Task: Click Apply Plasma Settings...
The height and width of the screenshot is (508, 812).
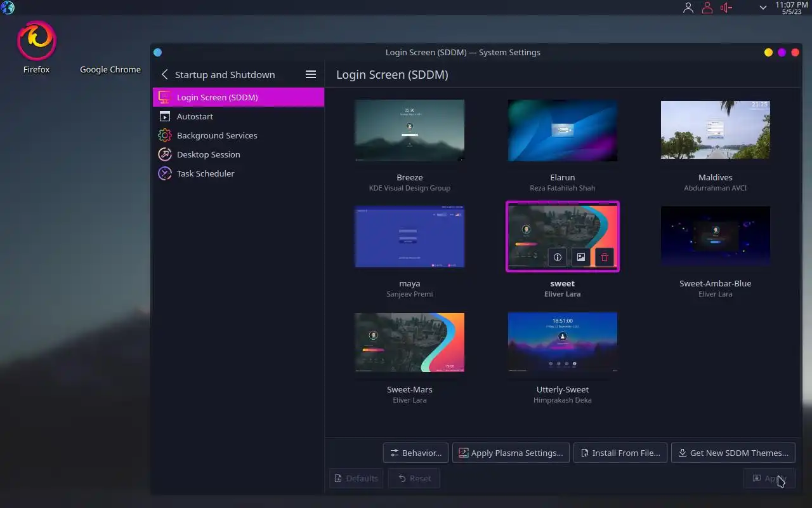Action: pos(511,453)
